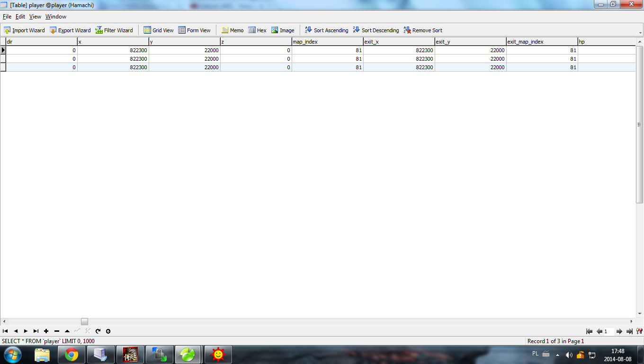Launch the Export Wizard
The width and height of the screenshot is (644, 364).
coord(70,30)
